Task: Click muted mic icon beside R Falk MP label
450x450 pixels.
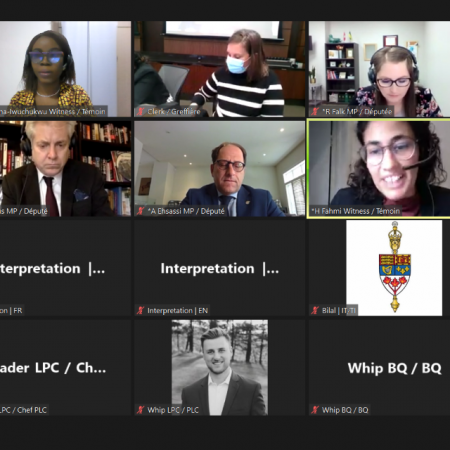Action: (x=315, y=111)
